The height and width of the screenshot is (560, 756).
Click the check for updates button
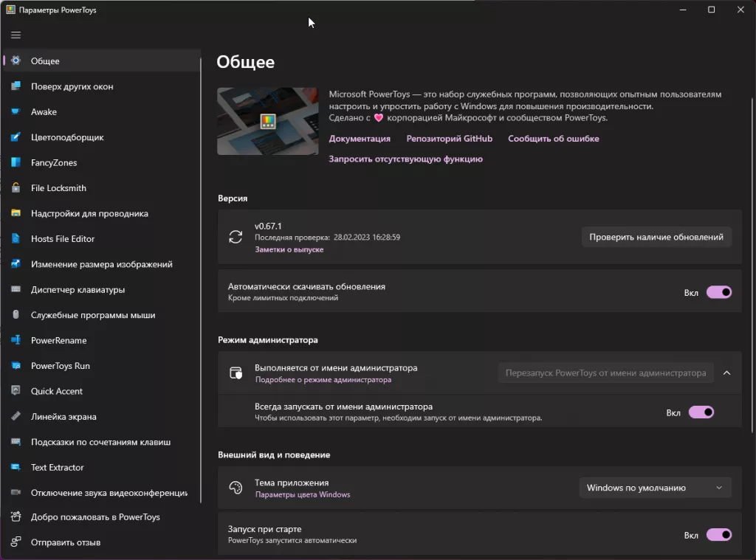(656, 238)
